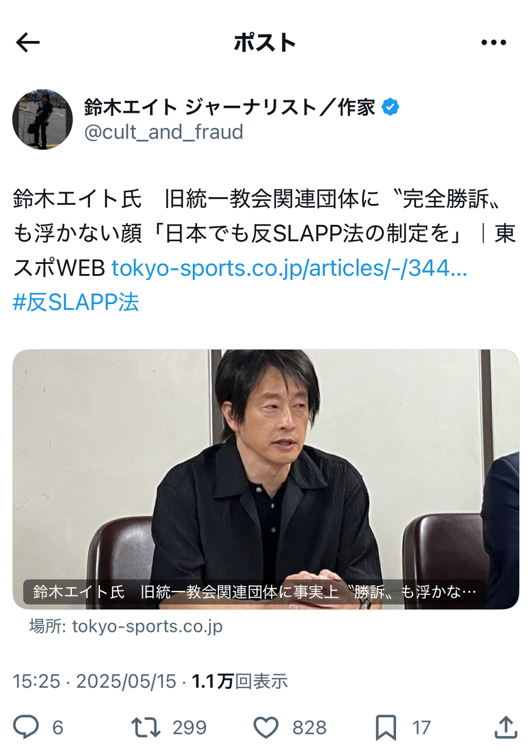
Task: Open the tokyo-sports.co.jp article link
Action: coord(289,268)
